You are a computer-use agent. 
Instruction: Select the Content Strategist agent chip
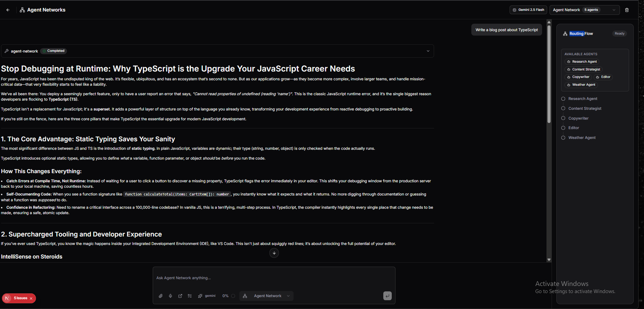(x=584, y=69)
